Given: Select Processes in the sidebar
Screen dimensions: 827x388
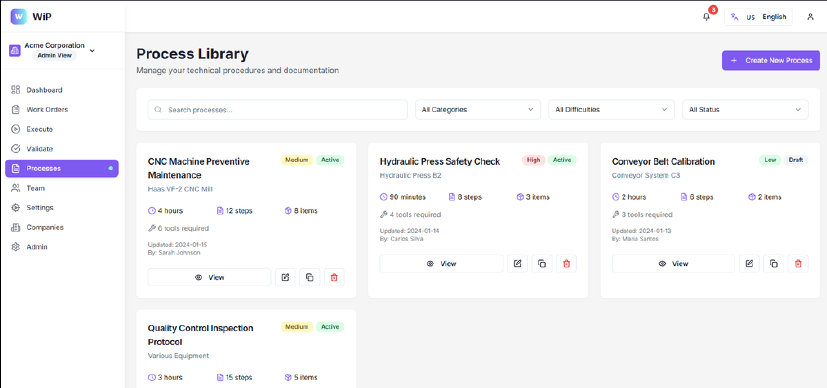Looking at the screenshot, I should 62,169.
